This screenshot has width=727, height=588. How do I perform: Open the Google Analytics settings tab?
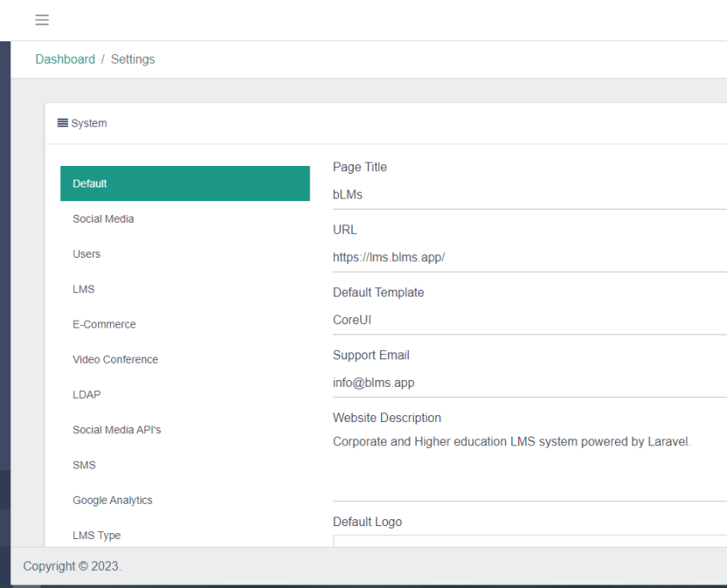point(185,500)
